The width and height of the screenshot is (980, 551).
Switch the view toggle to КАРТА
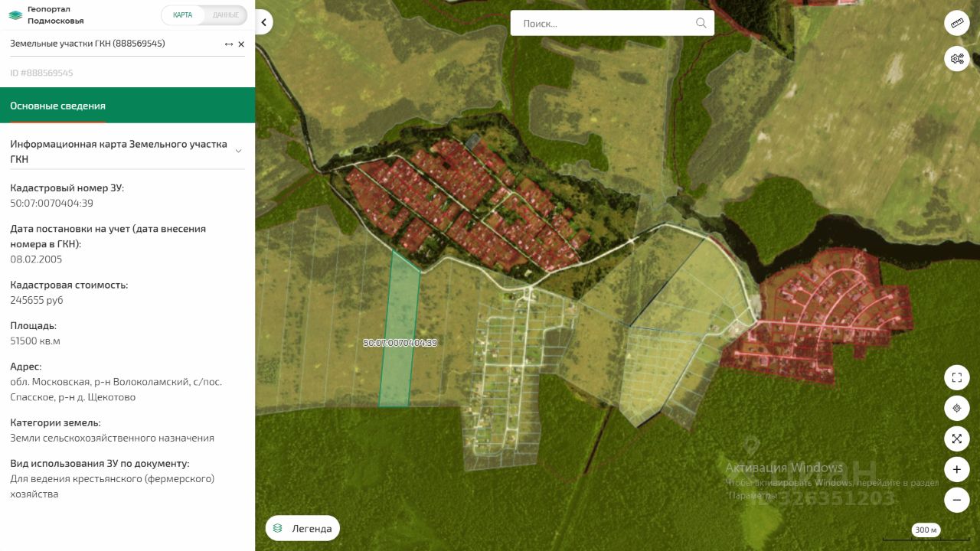183,15
